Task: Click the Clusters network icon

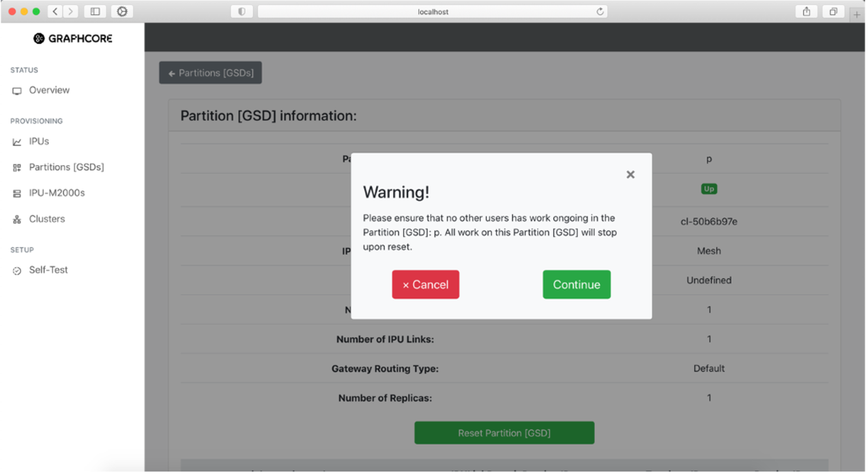Action: pos(17,220)
